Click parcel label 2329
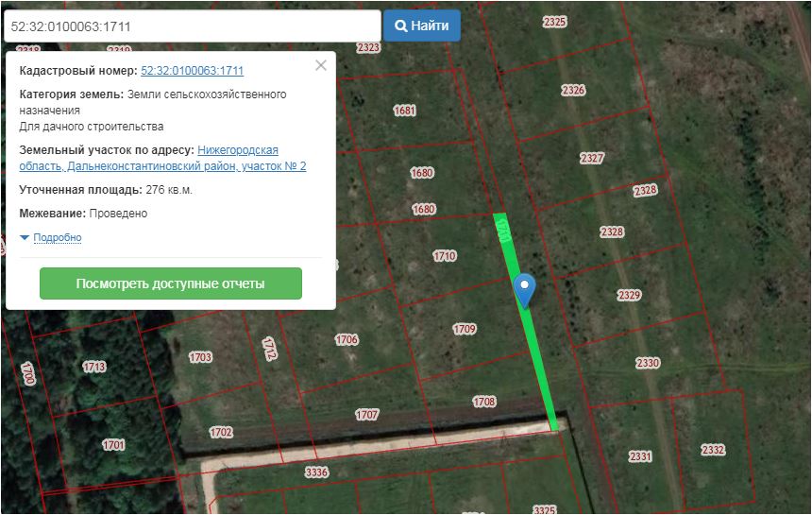Screen dimensions: 812x515 [629, 295]
